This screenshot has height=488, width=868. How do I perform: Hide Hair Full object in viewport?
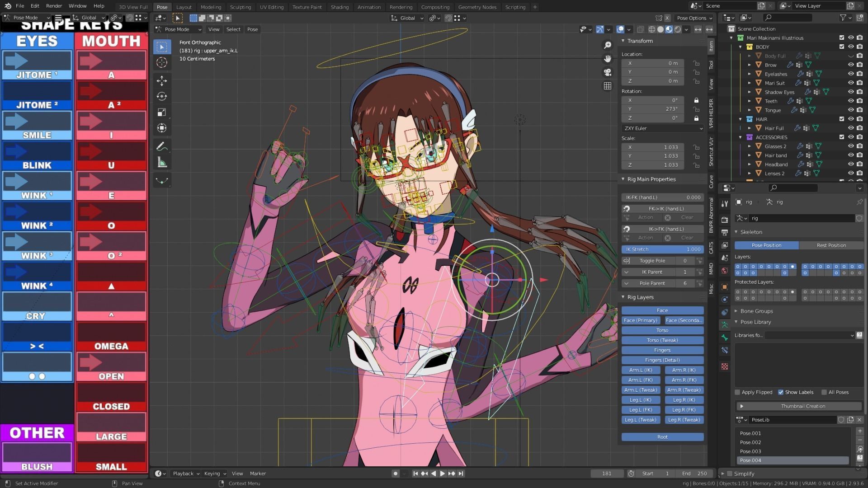(x=851, y=128)
